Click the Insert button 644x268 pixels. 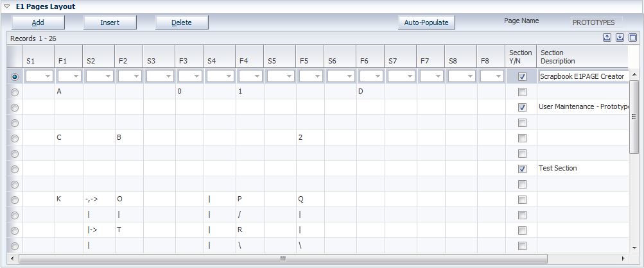pyautogui.click(x=110, y=22)
